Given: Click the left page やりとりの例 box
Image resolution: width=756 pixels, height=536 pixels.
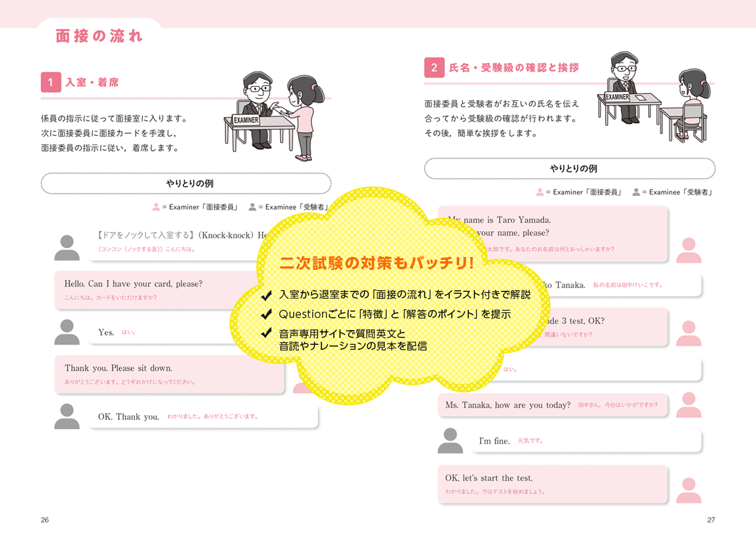Looking at the screenshot, I should coord(186,183).
